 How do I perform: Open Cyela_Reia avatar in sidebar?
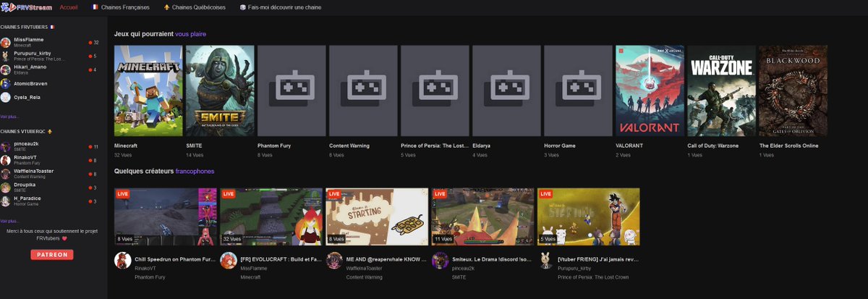click(6, 97)
